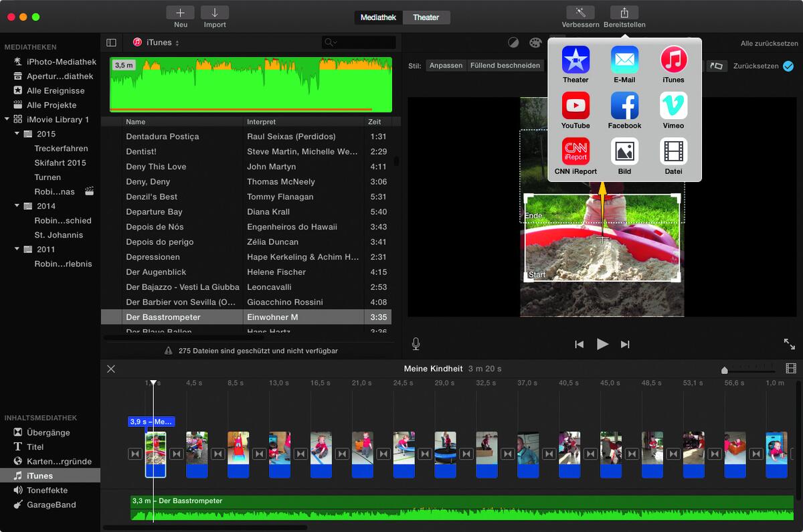This screenshot has height=532, width=803.
Task: Open the Bereitstellen share button
Action: pos(624,13)
